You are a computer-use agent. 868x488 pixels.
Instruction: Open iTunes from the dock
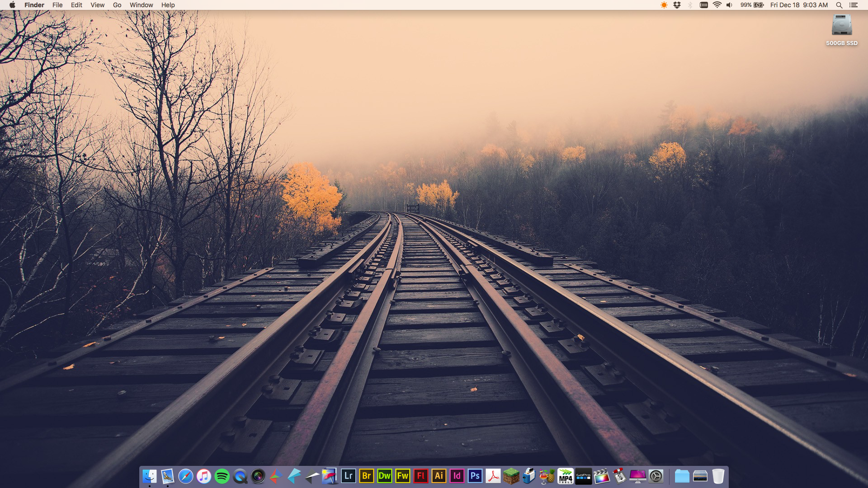pos(204,476)
